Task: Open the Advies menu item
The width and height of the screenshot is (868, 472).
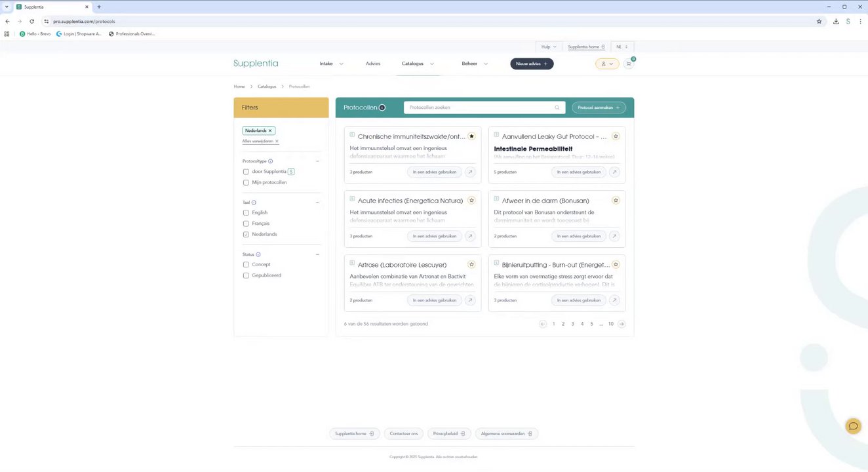Action: coord(373,64)
